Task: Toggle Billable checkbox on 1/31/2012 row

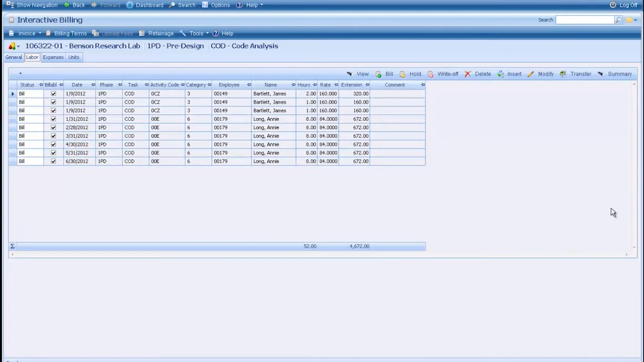Action: coord(53,119)
